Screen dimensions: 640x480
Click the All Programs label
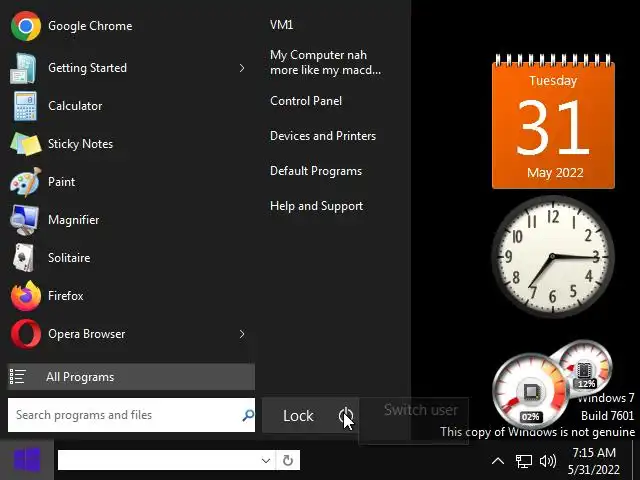pyautogui.click(x=80, y=377)
